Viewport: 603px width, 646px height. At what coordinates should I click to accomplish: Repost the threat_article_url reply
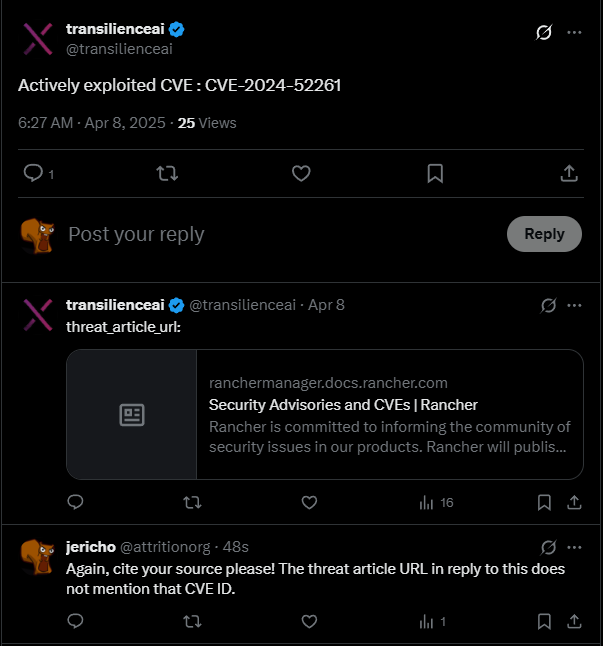click(193, 502)
